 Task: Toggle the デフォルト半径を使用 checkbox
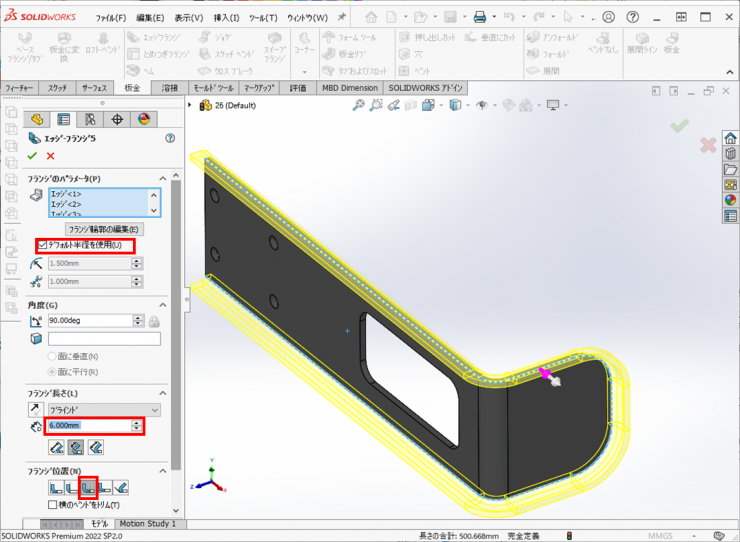pyautogui.click(x=42, y=245)
